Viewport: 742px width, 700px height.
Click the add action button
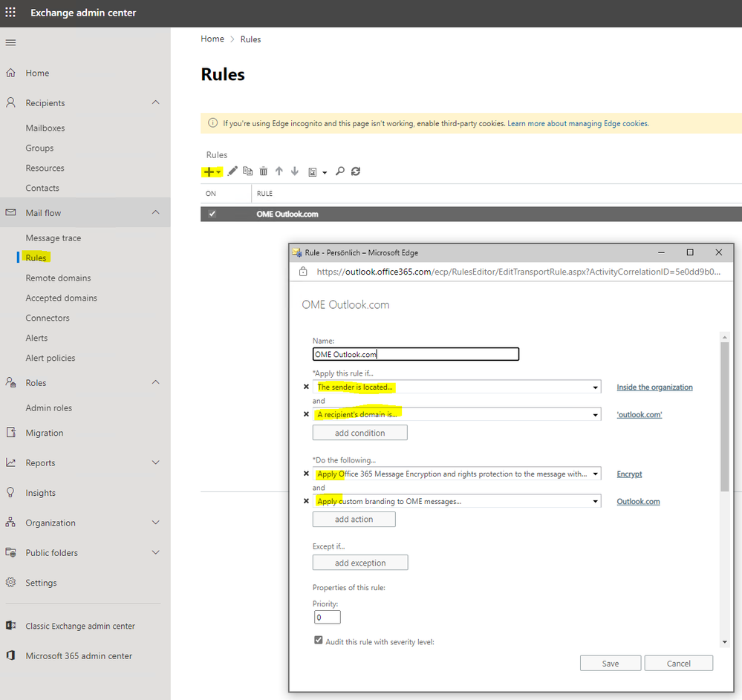pyautogui.click(x=354, y=519)
